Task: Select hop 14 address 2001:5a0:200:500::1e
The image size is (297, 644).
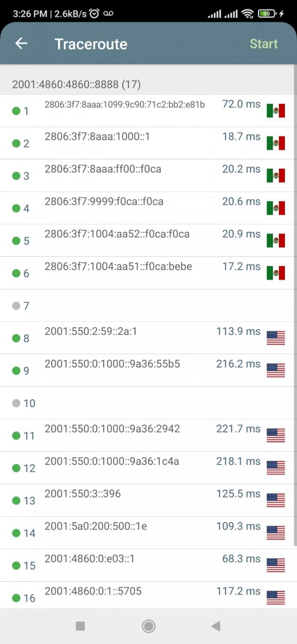Action: (96, 526)
